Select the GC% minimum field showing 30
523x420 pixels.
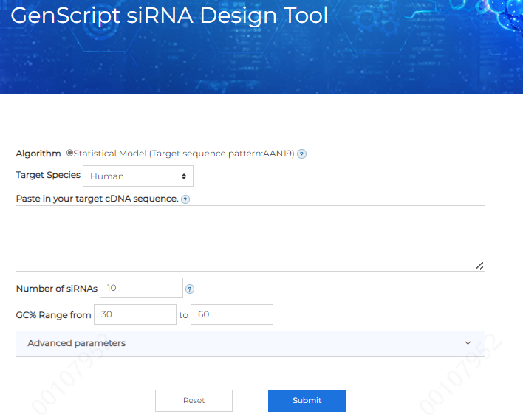point(135,314)
